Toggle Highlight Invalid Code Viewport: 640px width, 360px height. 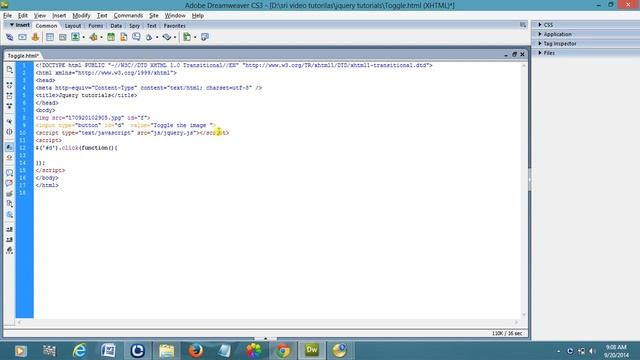coord(9,157)
